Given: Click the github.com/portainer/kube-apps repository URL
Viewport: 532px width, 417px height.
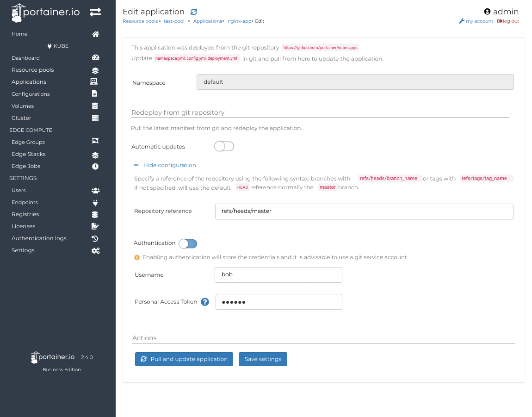Looking at the screenshot, I should tap(320, 48).
